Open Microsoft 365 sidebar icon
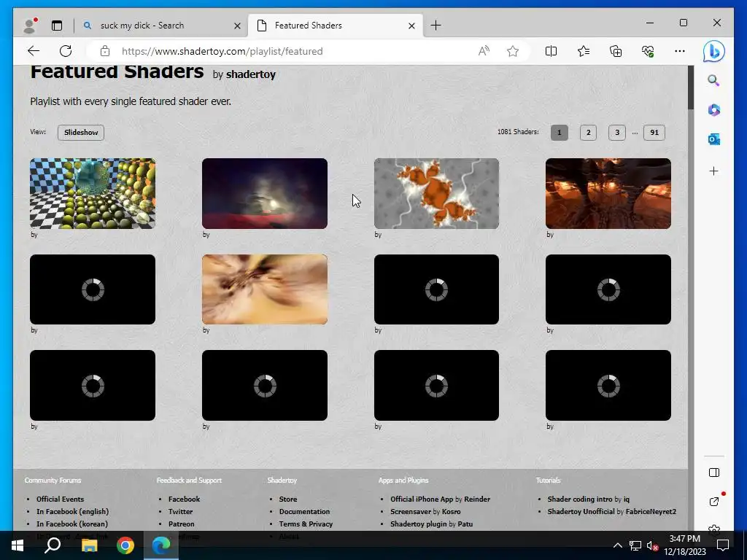Image resolution: width=747 pixels, height=560 pixels. coord(713,110)
